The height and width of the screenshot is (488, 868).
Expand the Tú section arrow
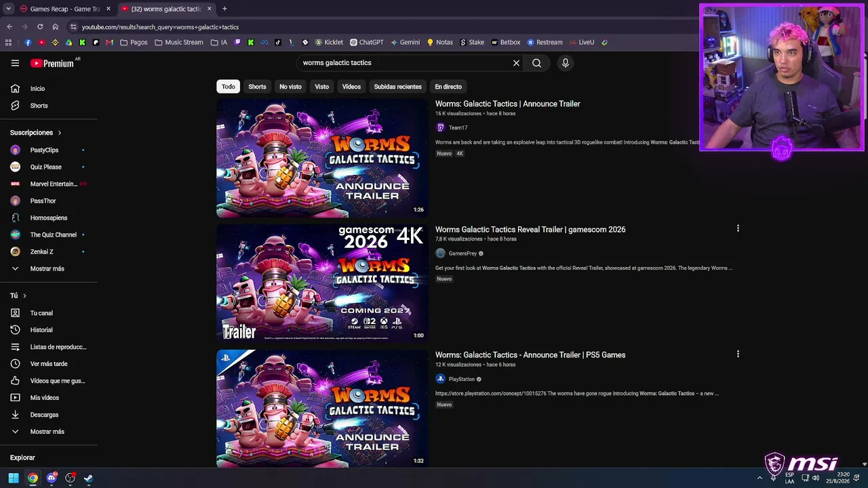point(24,296)
